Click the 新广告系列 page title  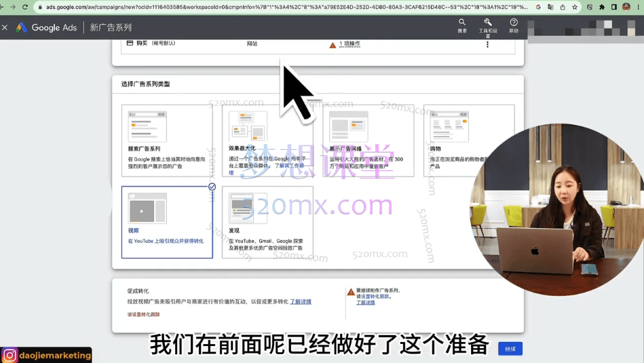pos(111,28)
